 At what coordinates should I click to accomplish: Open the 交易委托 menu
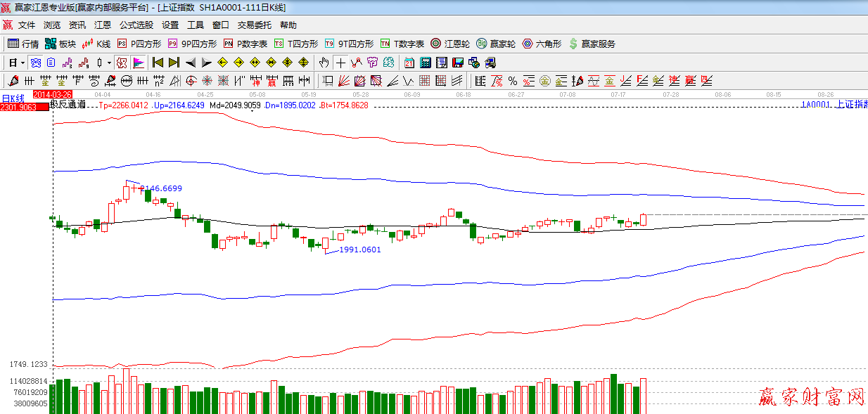tap(254, 25)
